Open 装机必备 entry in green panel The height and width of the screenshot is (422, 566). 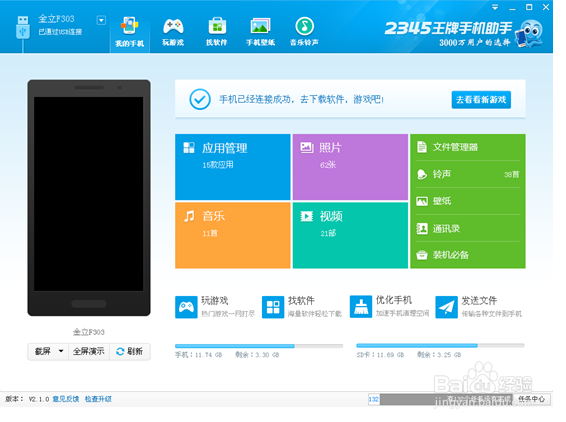pyautogui.click(x=468, y=255)
